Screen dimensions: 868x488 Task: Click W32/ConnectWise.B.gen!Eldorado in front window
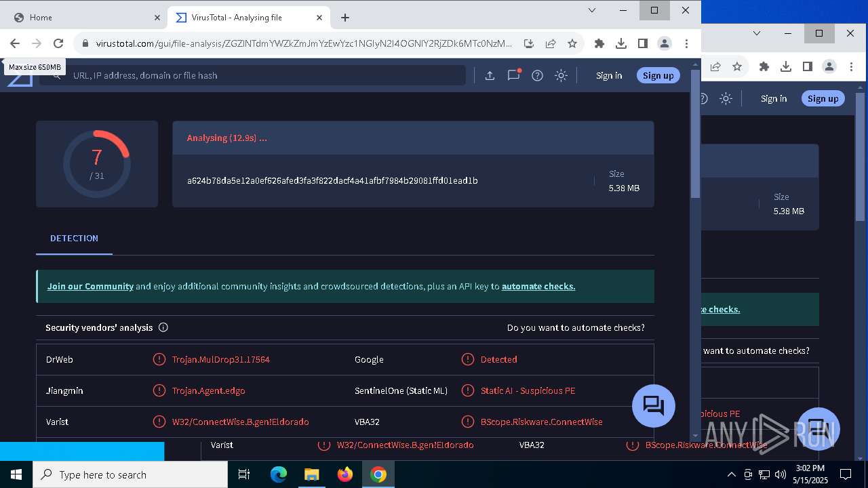coord(240,422)
